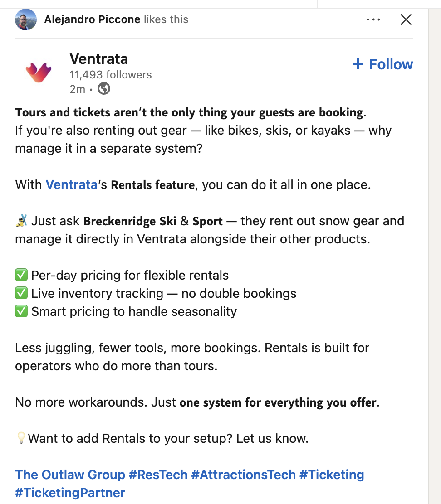Image resolution: width=441 pixels, height=504 pixels.
Task: Click the 11,493 followers text
Action: tap(111, 75)
